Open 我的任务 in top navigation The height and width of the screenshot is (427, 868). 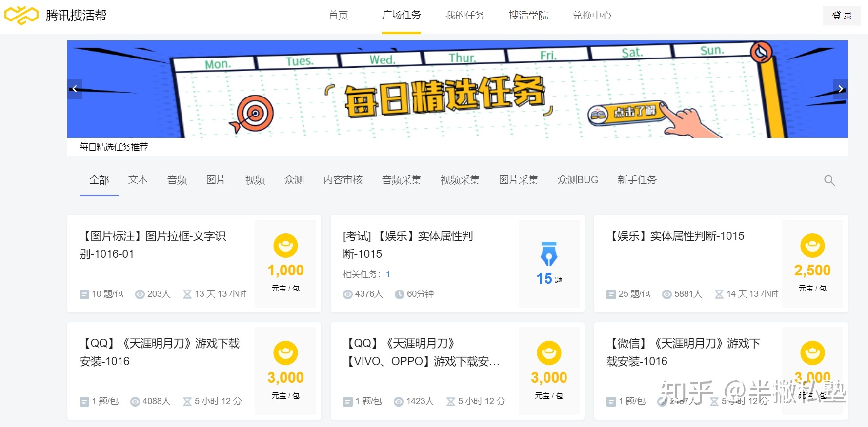click(x=465, y=15)
